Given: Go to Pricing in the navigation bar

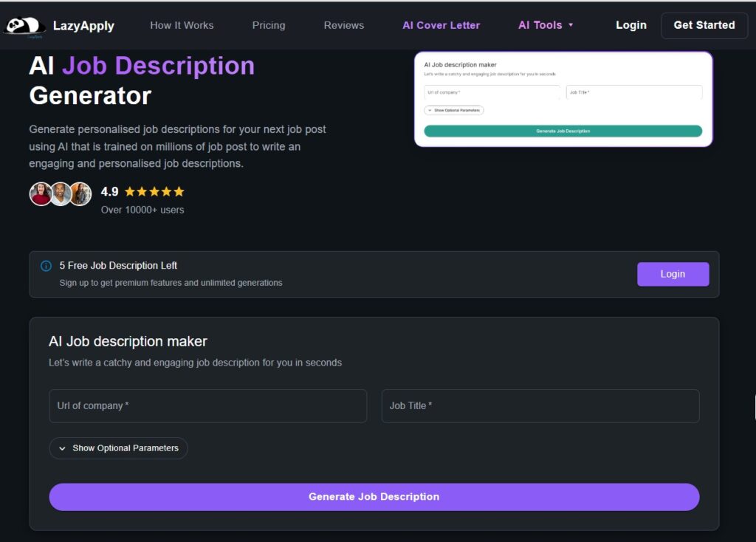Looking at the screenshot, I should [269, 25].
